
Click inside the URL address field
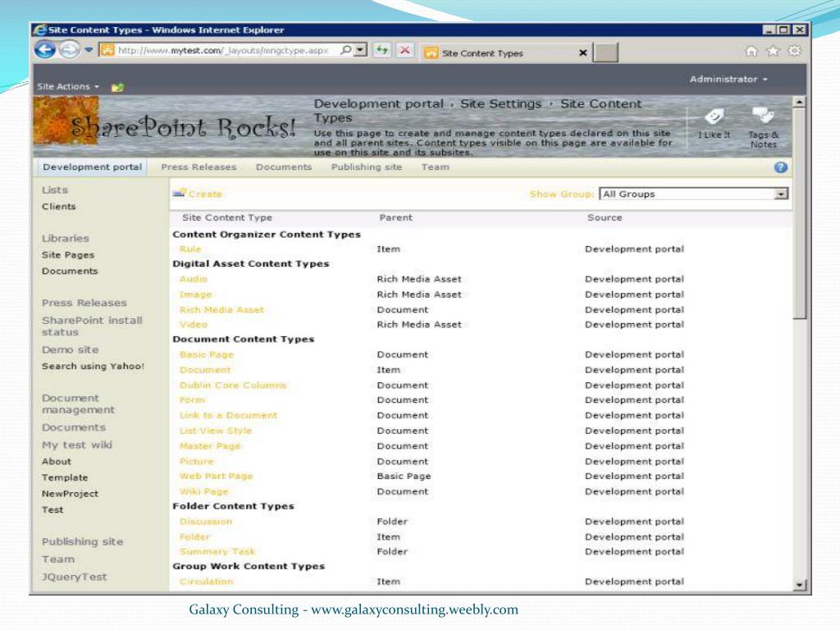tap(223, 50)
